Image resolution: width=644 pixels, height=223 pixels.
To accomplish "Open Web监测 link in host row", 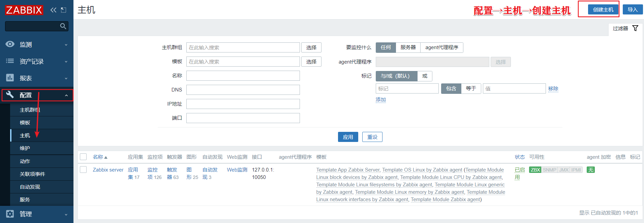I will click(x=237, y=170).
